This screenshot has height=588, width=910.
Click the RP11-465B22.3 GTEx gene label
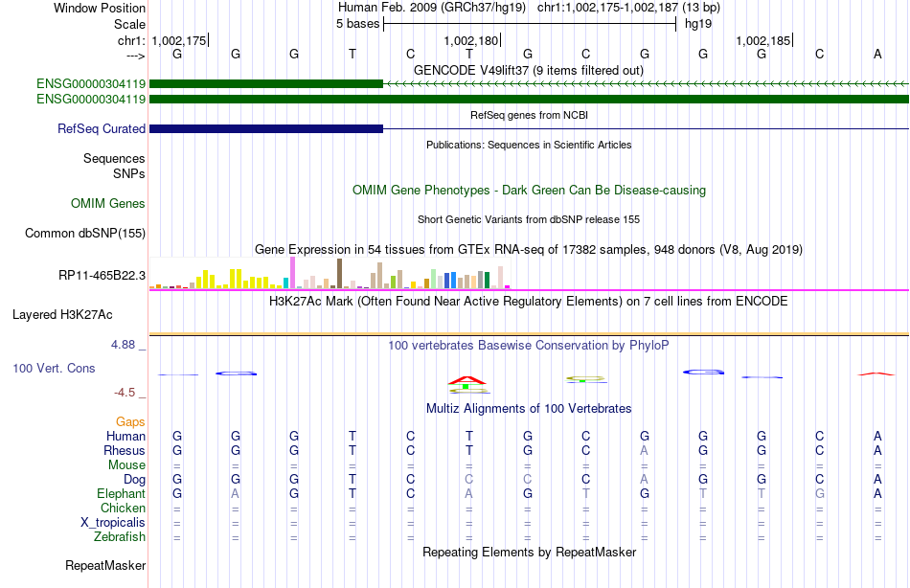click(102, 275)
